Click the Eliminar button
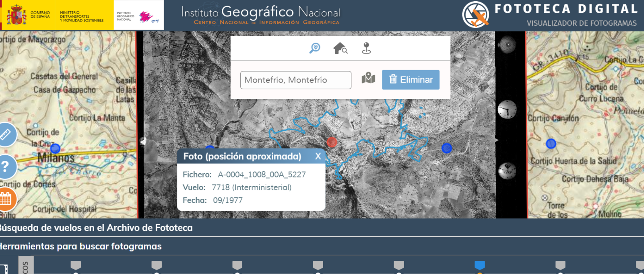 (411, 80)
